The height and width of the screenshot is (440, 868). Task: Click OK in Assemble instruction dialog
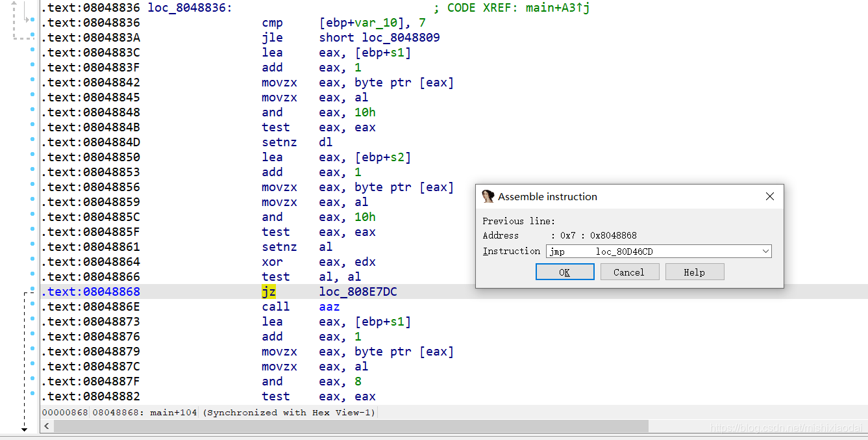tap(565, 272)
